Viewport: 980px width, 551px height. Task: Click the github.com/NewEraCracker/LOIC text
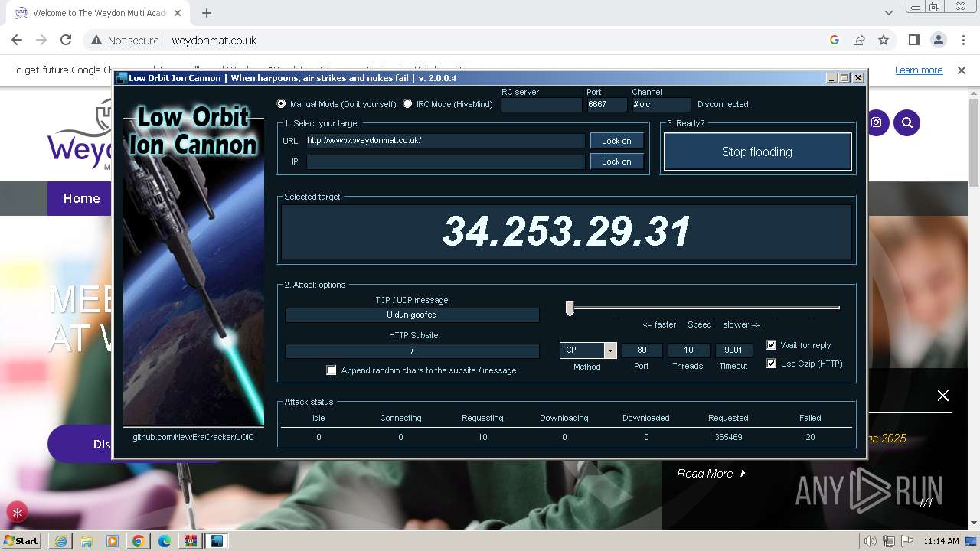[x=193, y=437]
